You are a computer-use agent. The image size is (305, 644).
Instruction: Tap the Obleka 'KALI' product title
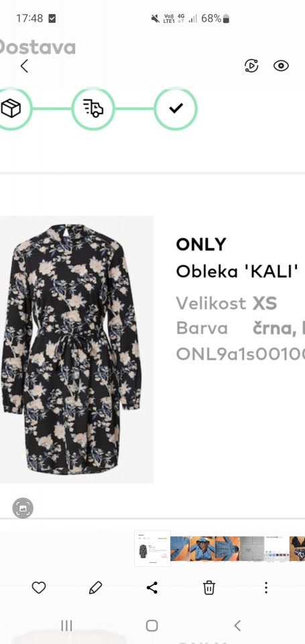pos(237,271)
